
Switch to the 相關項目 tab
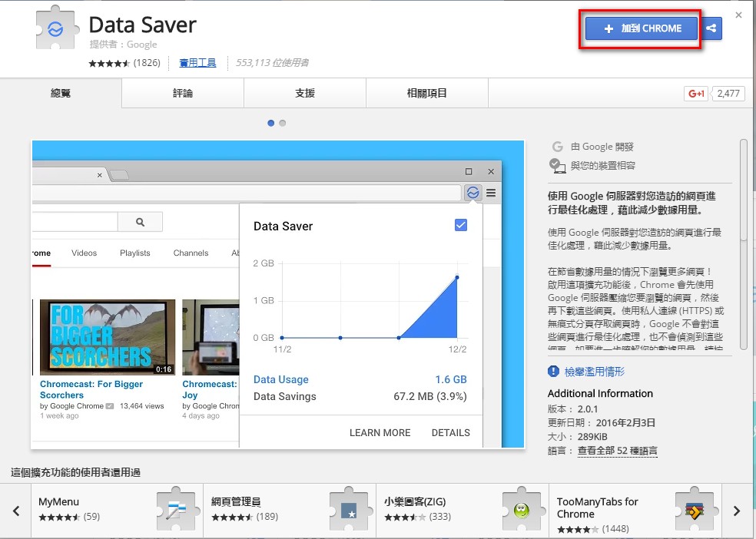[x=426, y=93]
